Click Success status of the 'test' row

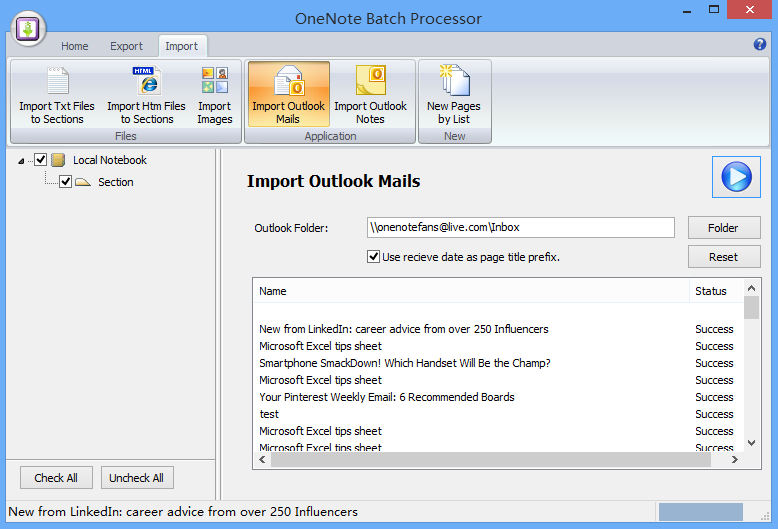(714, 414)
